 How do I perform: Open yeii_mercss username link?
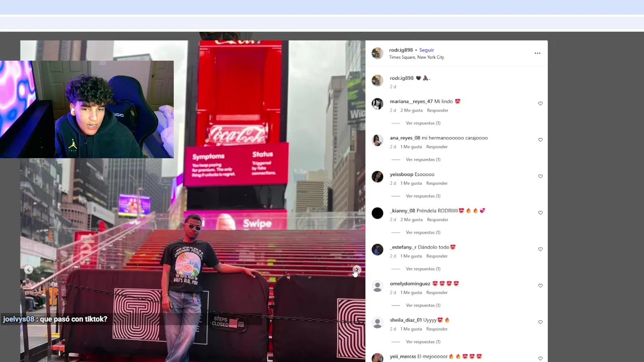403,356
